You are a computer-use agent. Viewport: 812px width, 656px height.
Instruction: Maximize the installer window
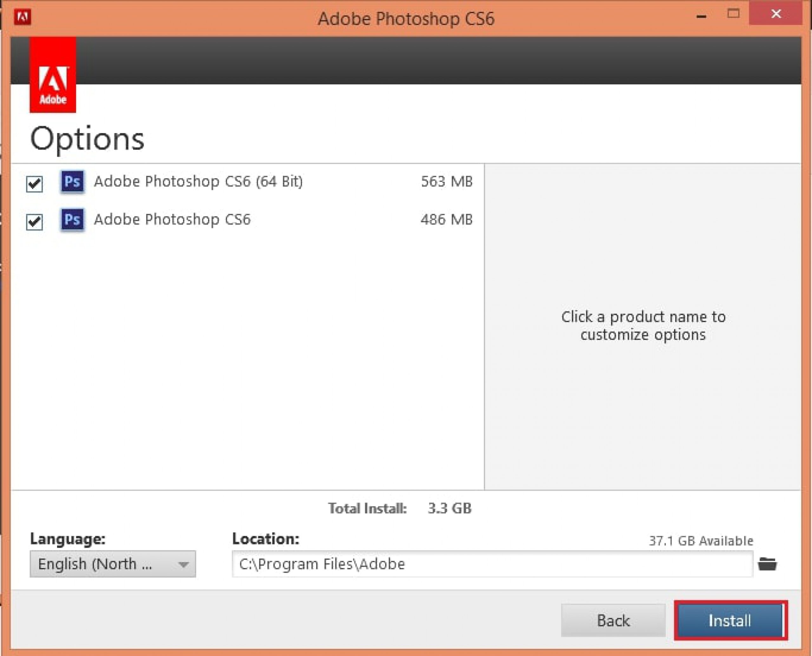coord(733,14)
